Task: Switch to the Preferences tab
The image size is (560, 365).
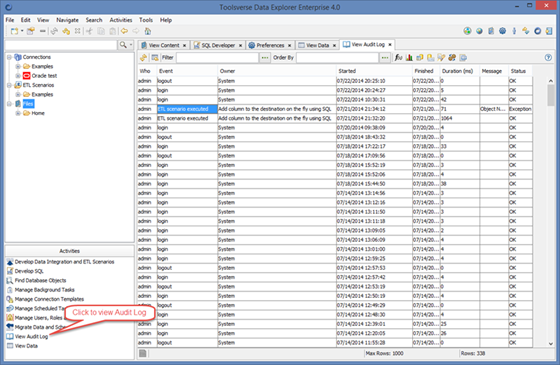Action: [x=270, y=45]
